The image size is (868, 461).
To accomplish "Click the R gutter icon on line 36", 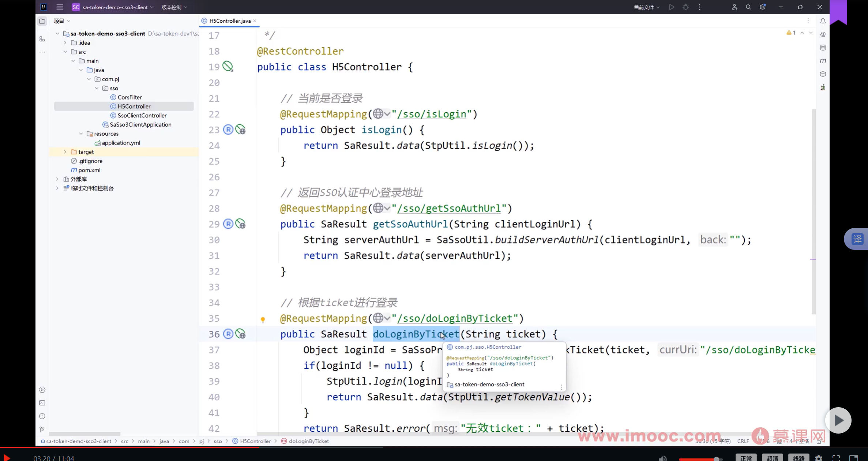I will pyautogui.click(x=228, y=334).
